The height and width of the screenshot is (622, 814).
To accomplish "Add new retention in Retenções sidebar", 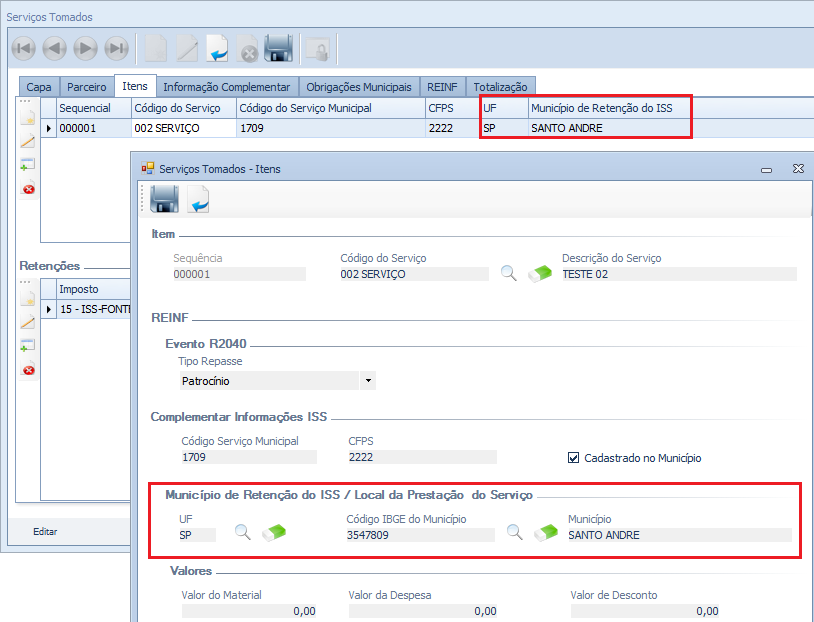I will click(x=28, y=299).
